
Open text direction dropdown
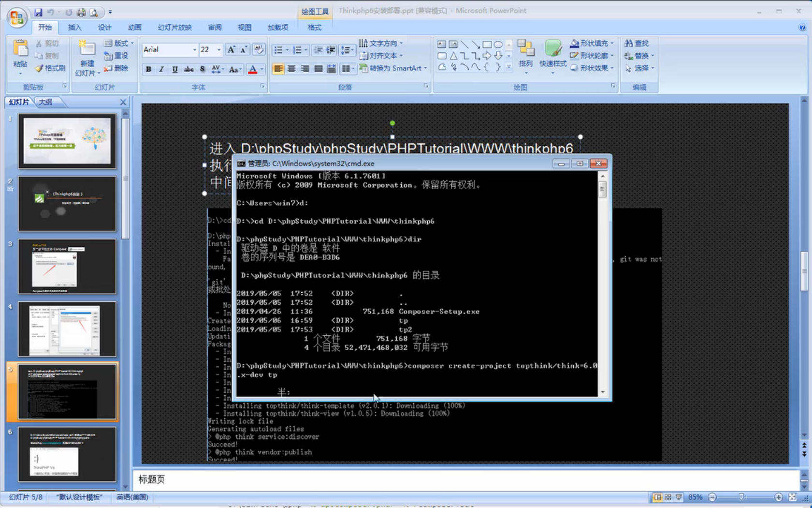click(381, 43)
